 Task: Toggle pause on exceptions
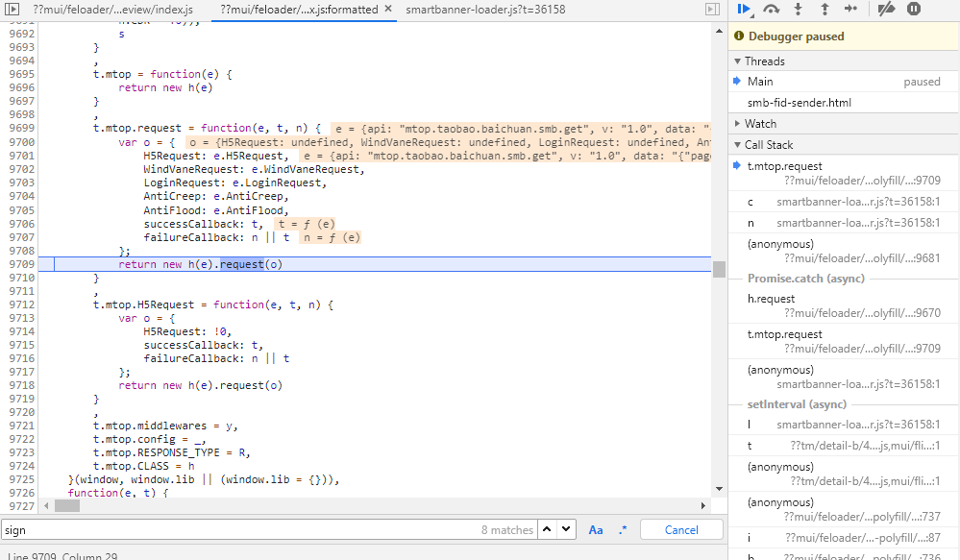click(914, 10)
